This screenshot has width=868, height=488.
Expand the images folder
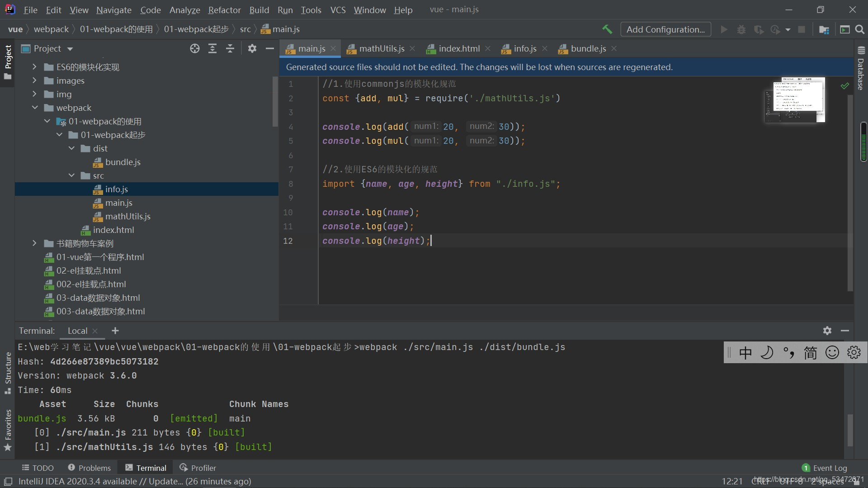[x=35, y=81]
